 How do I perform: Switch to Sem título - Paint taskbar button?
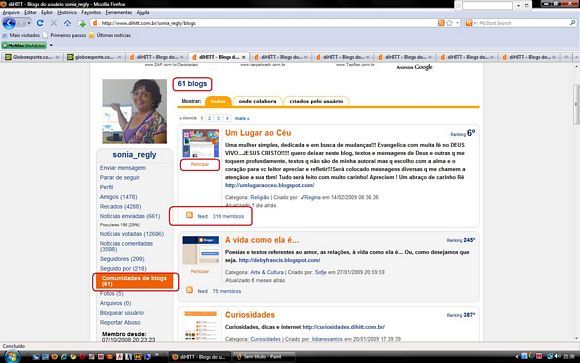pos(263,357)
